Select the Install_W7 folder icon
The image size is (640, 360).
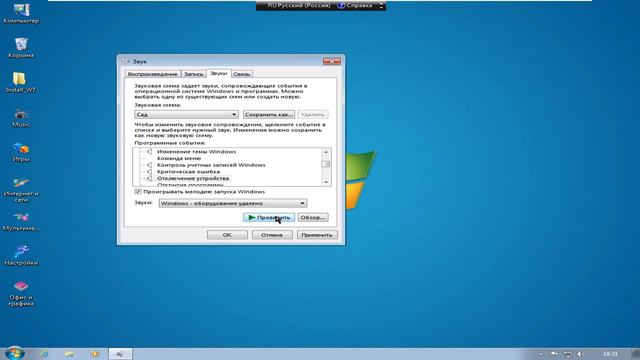(20, 82)
